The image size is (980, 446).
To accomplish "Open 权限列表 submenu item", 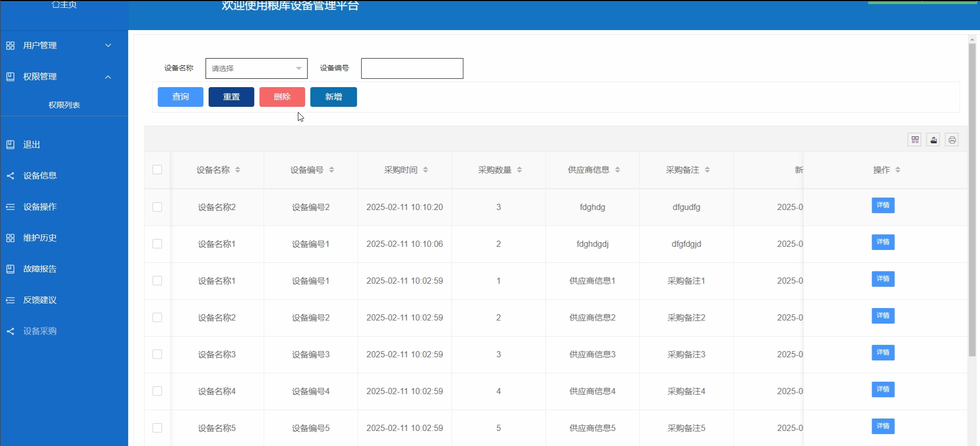I will click(x=64, y=105).
